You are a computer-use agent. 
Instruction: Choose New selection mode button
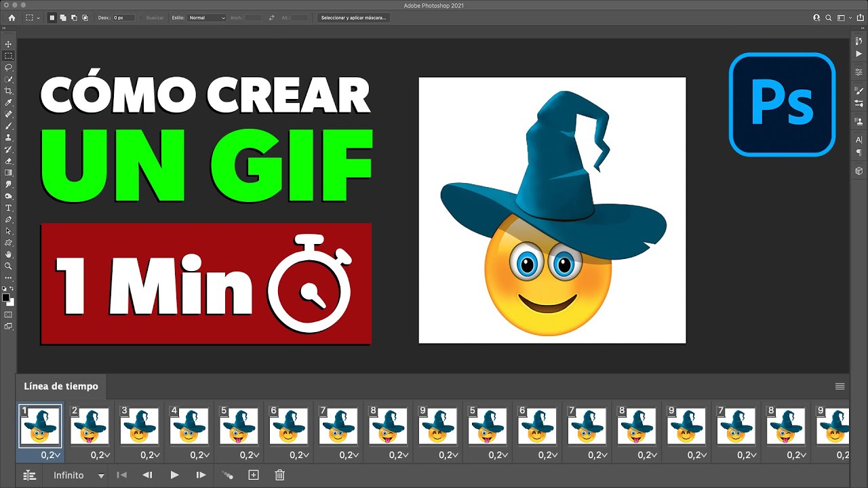coord(52,18)
